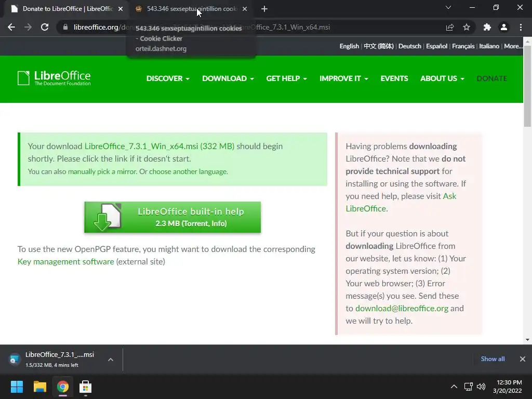Click the scrollbar down arrow

pos(527,340)
